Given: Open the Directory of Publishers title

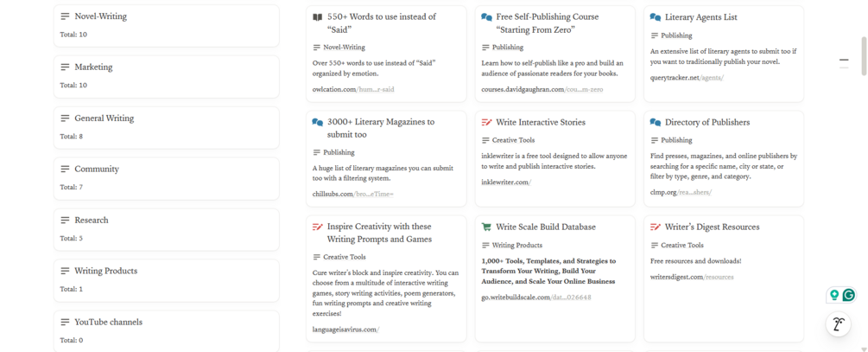Looking at the screenshot, I should [706, 122].
